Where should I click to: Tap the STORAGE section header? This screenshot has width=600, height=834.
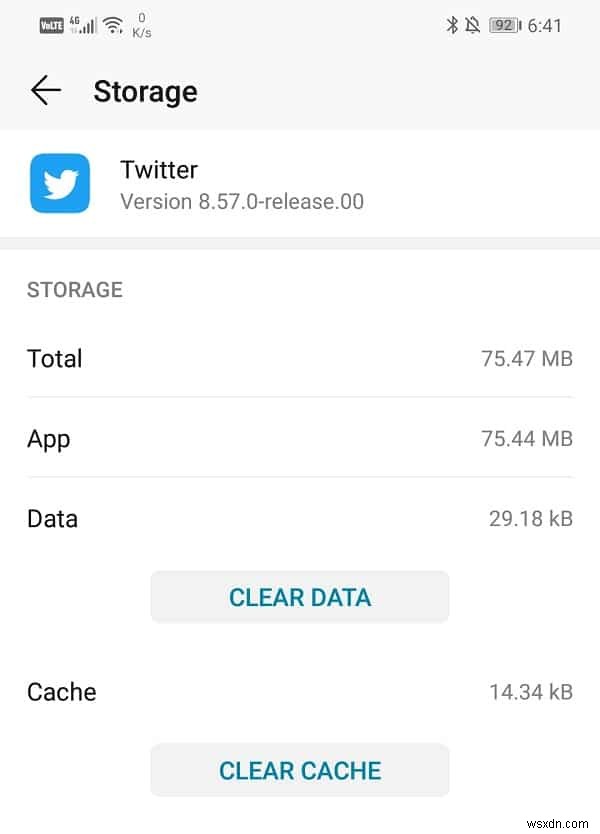pos(74,290)
